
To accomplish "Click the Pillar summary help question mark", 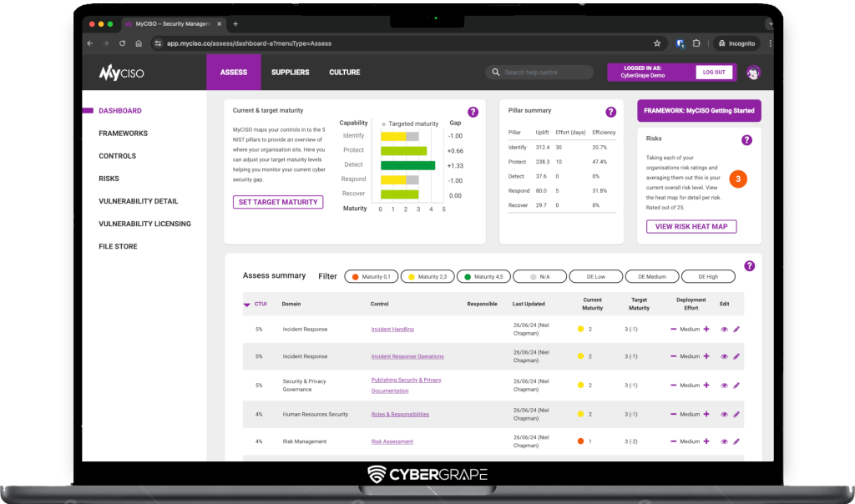I will click(x=610, y=112).
